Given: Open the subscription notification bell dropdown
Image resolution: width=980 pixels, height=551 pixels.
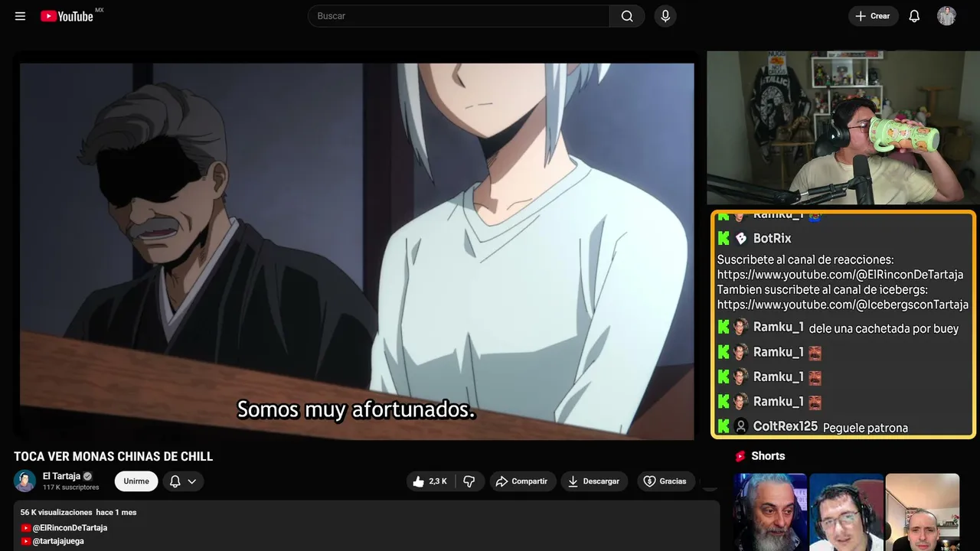Looking at the screenshot, I should point(183,481).
